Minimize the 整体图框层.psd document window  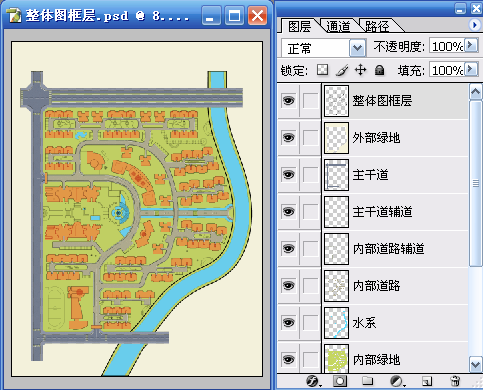[x=211, y=16]
